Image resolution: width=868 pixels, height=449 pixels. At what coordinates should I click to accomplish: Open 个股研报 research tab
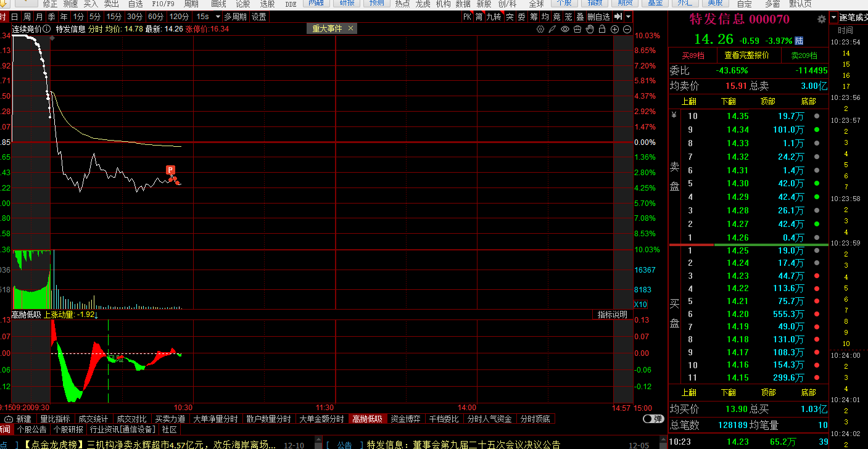(68, 429)
